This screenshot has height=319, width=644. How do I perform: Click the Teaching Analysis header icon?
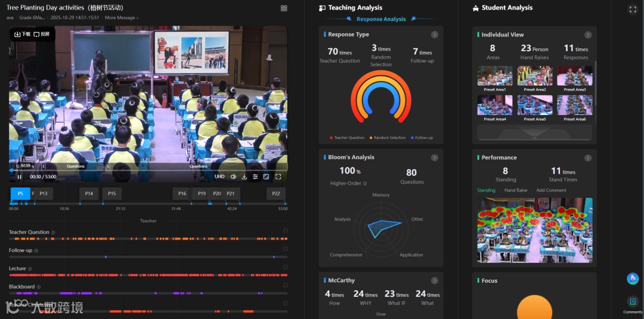pyautogui.click(x=323, y=8)
